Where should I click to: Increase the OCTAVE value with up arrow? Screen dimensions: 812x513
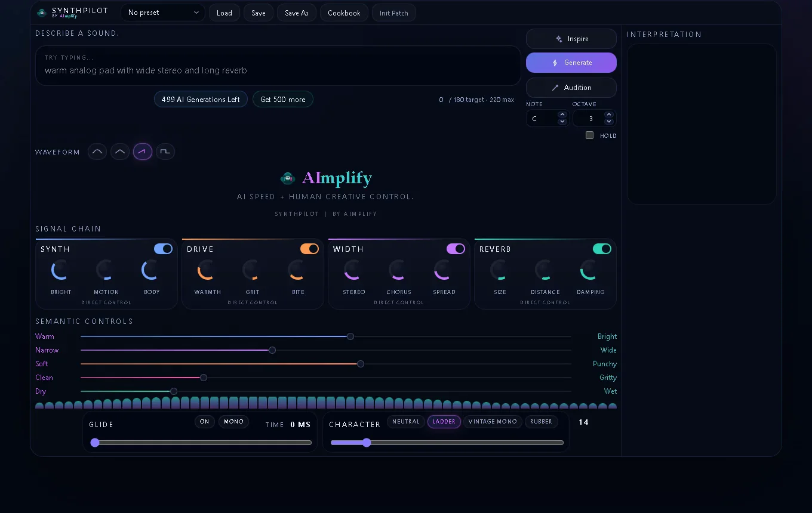point(609,115)
